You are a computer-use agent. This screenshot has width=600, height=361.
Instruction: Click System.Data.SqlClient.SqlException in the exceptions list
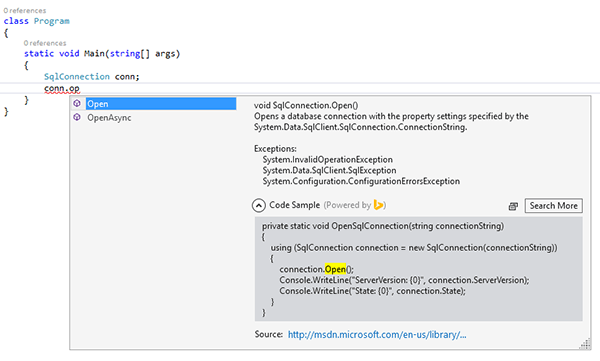pyautogui.click(x=329, y=170)
